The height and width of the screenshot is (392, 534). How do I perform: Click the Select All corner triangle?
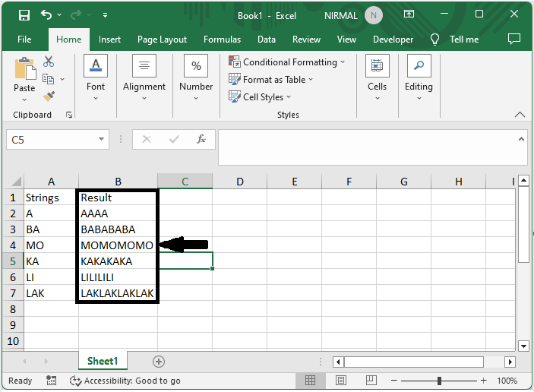point(16,182)
